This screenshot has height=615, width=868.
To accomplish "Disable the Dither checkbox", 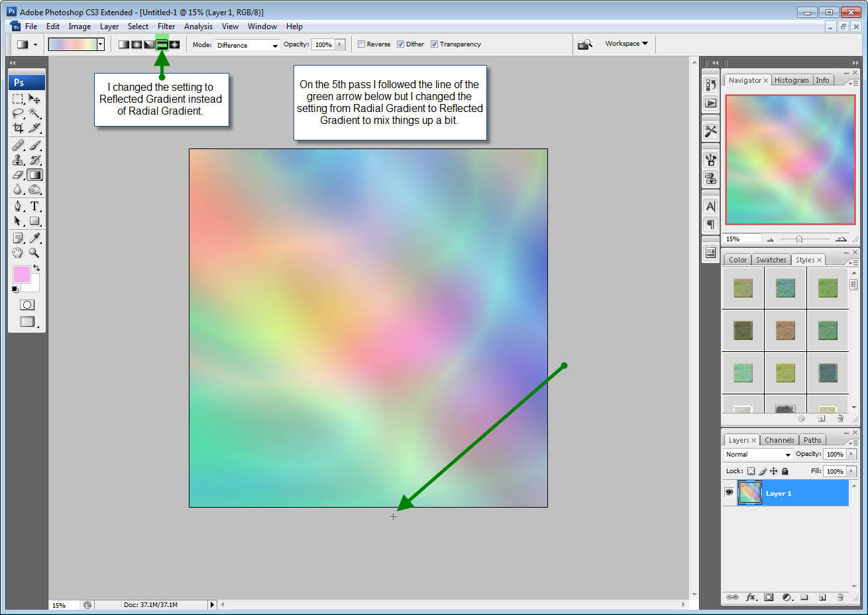I will click(x=402, y=44).
